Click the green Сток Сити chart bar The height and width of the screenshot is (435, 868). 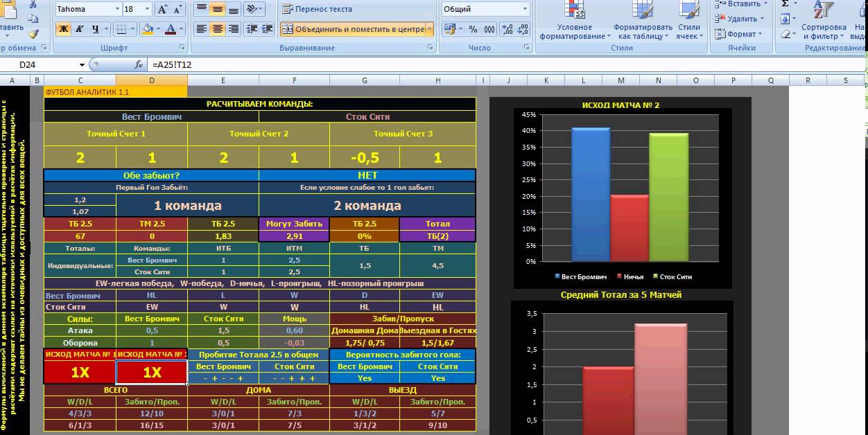[x=669, y=197]
